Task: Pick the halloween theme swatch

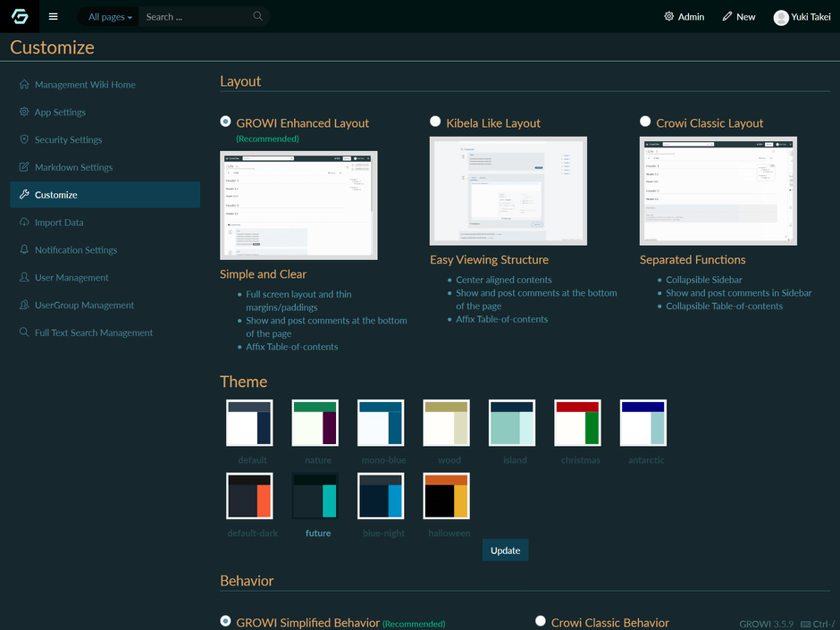Action: point(446,495)
